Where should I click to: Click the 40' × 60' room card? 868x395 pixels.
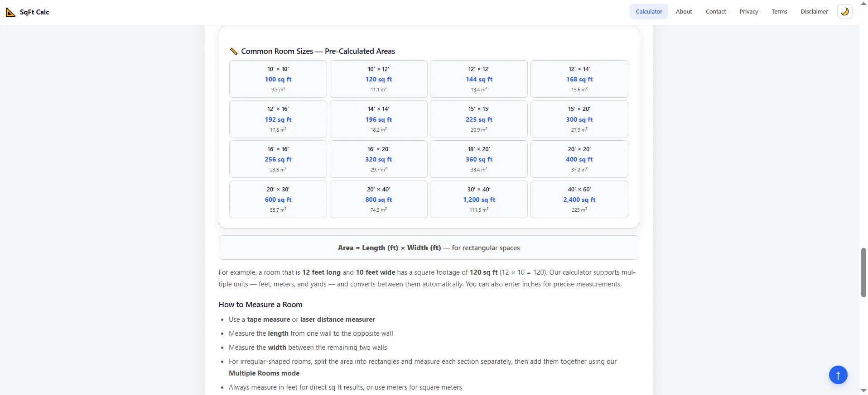tap(579, 199)
